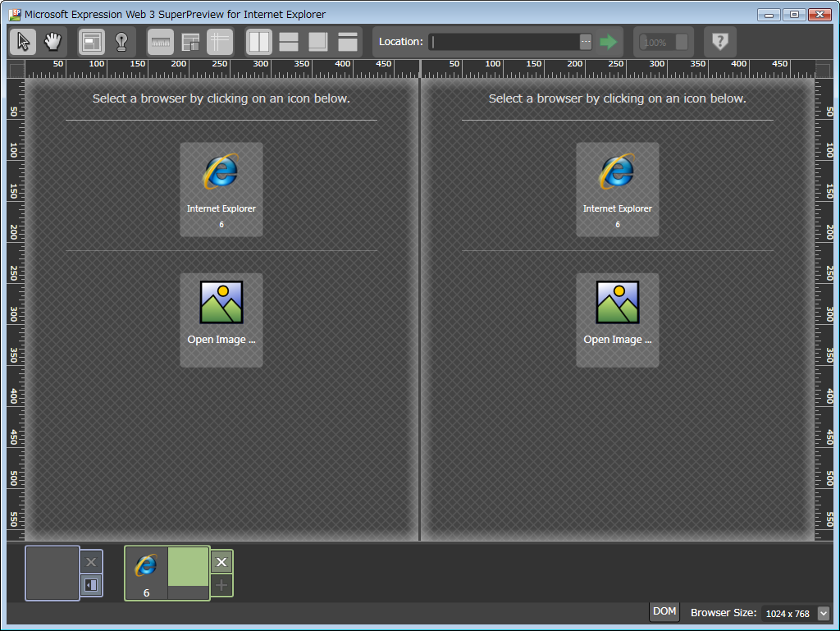Choose Internet Explorer 6 in left pane
Viewport: 840px width, 631px height.
coord(221,189)
